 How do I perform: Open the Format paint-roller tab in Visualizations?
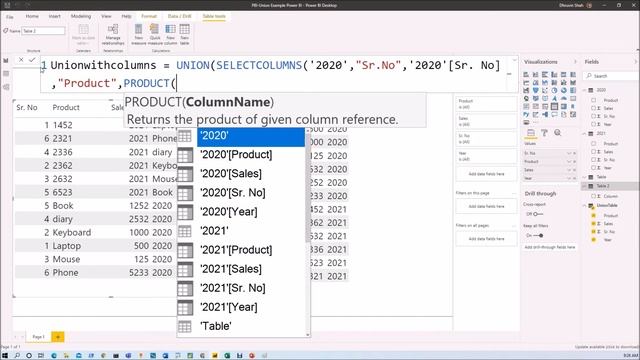544,133
